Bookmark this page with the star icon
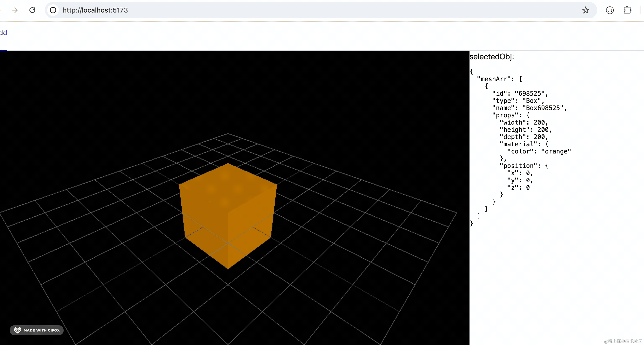This screenshot has height=345, width=644. click(x=585, y=10)
